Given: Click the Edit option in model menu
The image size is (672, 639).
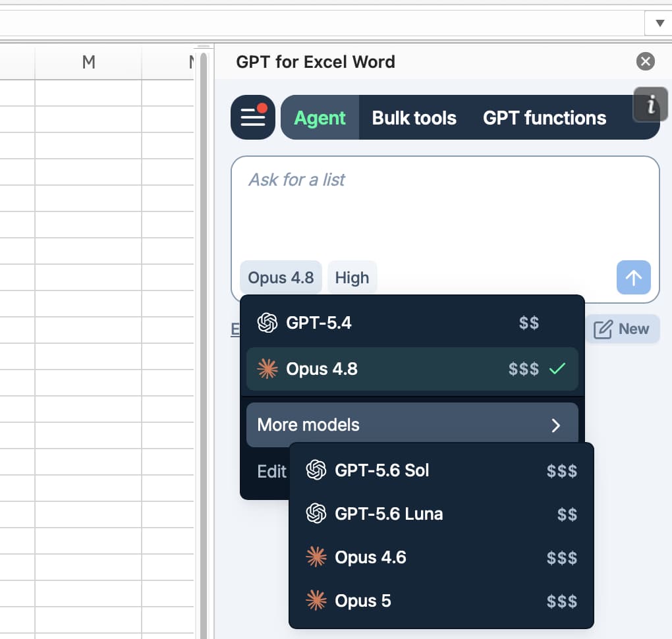Looking at the screenshot, I should 271,472.
